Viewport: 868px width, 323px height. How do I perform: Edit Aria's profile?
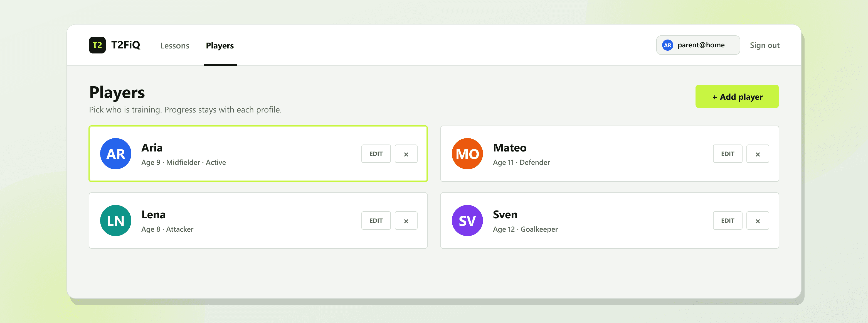pos(376,154)
